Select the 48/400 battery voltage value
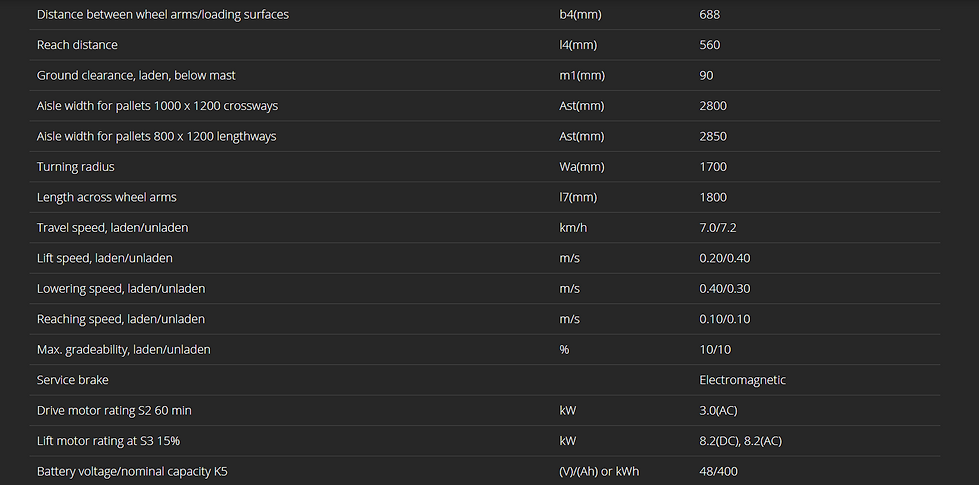 click(719, 471)
